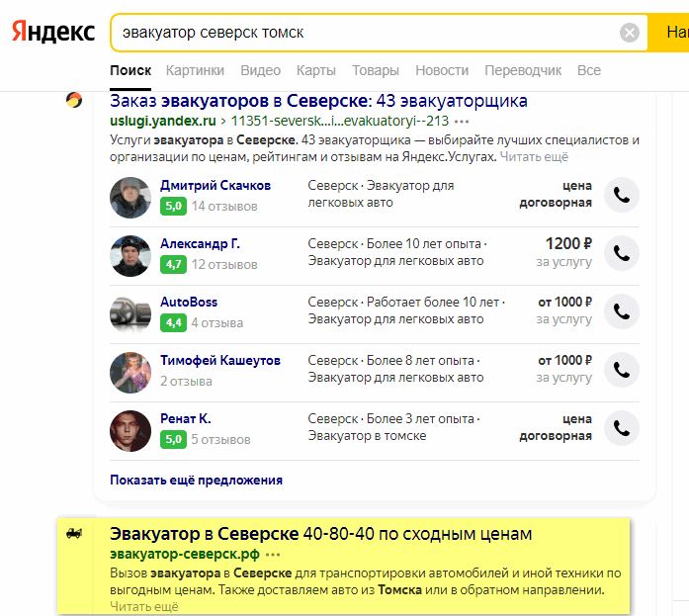Click AutoBoss от 1000 ₽ price
689x616 pixels.
[564, 302]
